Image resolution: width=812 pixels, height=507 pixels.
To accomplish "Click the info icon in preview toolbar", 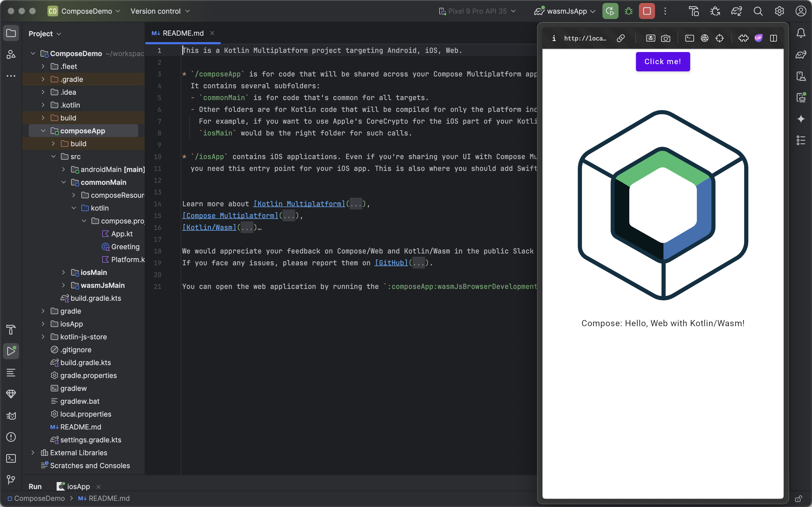I will [x=554, y=38].
